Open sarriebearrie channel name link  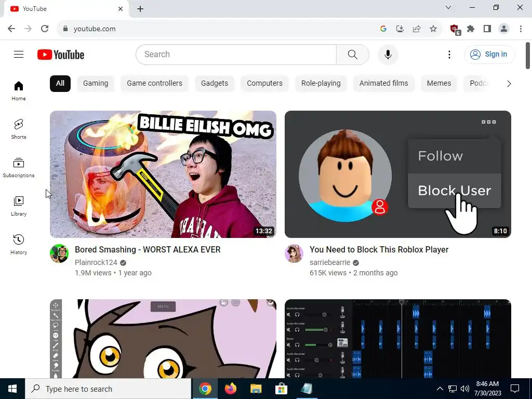click(x=330, y=262)
